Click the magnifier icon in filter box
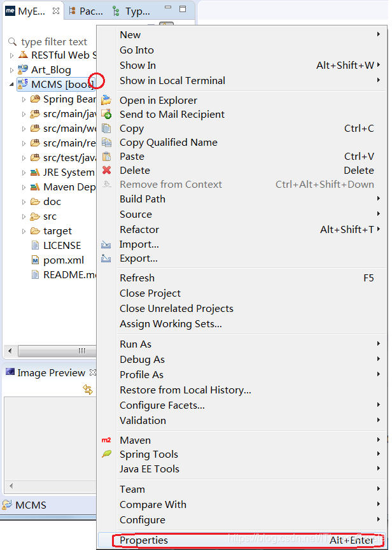This screenshot has height=550, width=392. [12, 42]
